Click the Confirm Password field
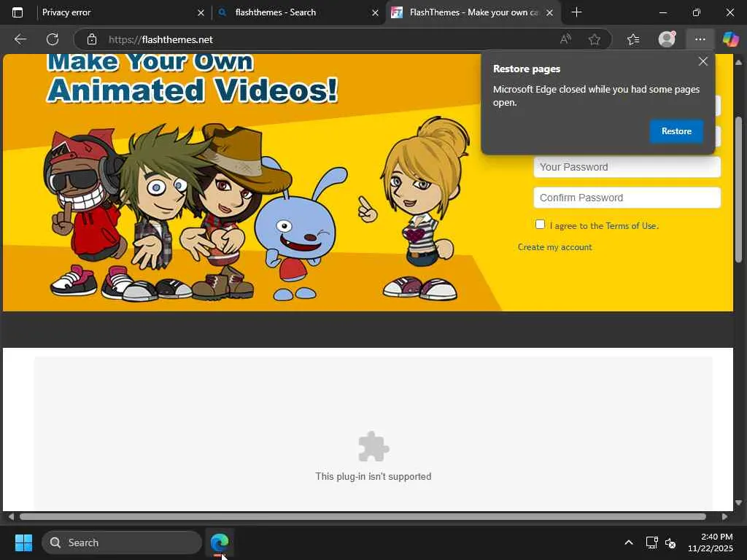This screenshot has height=560, width=747. click(627, 198)
